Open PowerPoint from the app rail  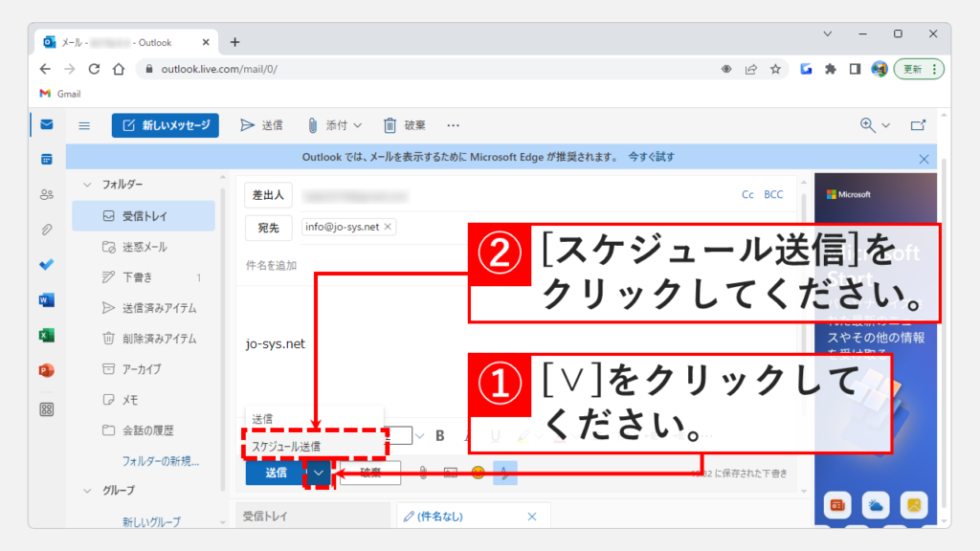tap(46, 370)
